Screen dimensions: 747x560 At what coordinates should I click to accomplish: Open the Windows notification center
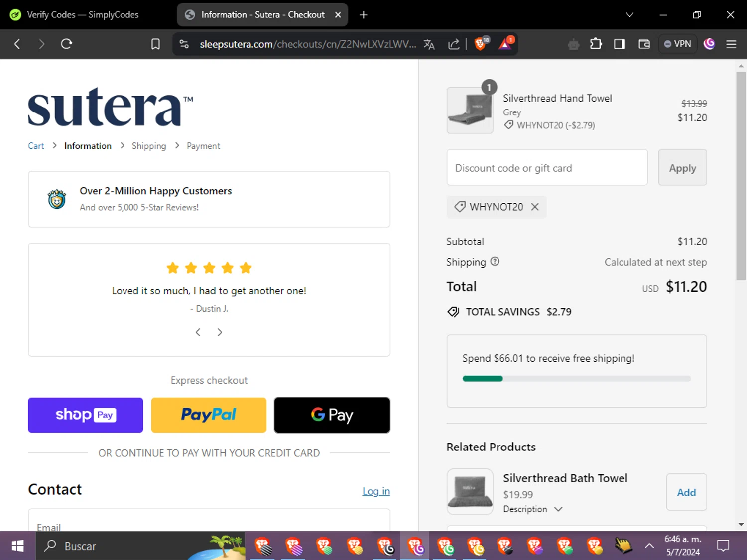[723, 546]
